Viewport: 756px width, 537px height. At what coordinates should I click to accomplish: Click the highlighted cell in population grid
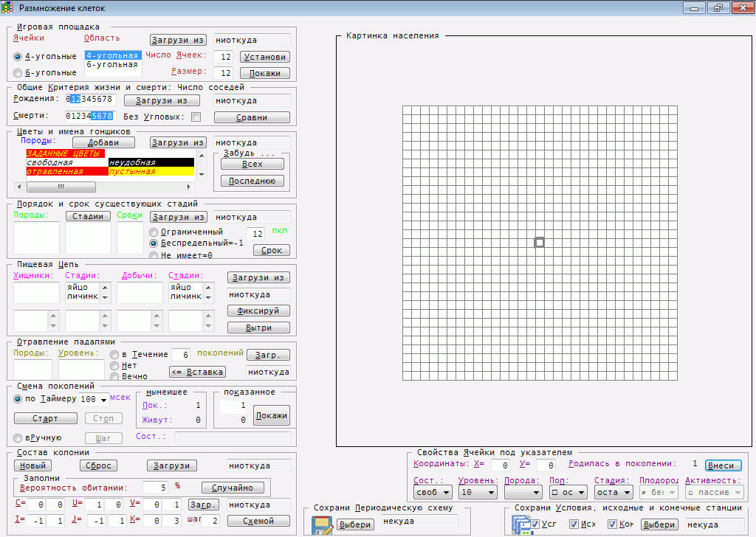(540, 242)
